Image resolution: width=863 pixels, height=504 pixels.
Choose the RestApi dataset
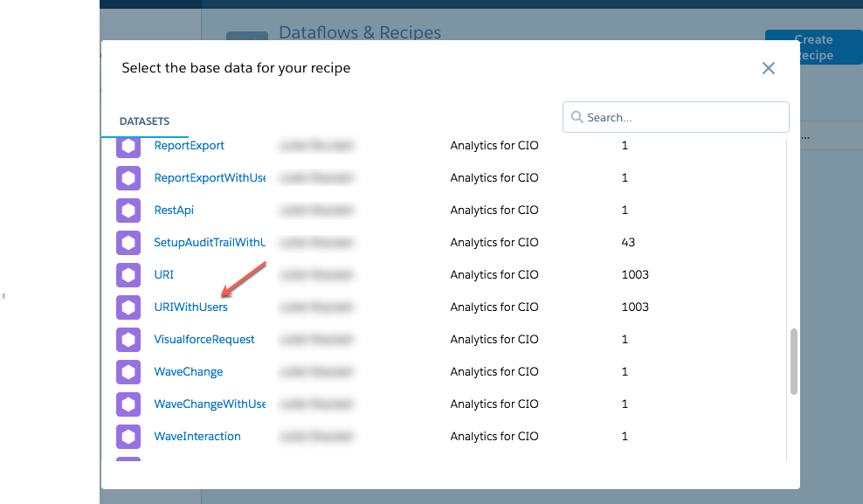pos(174,211)
